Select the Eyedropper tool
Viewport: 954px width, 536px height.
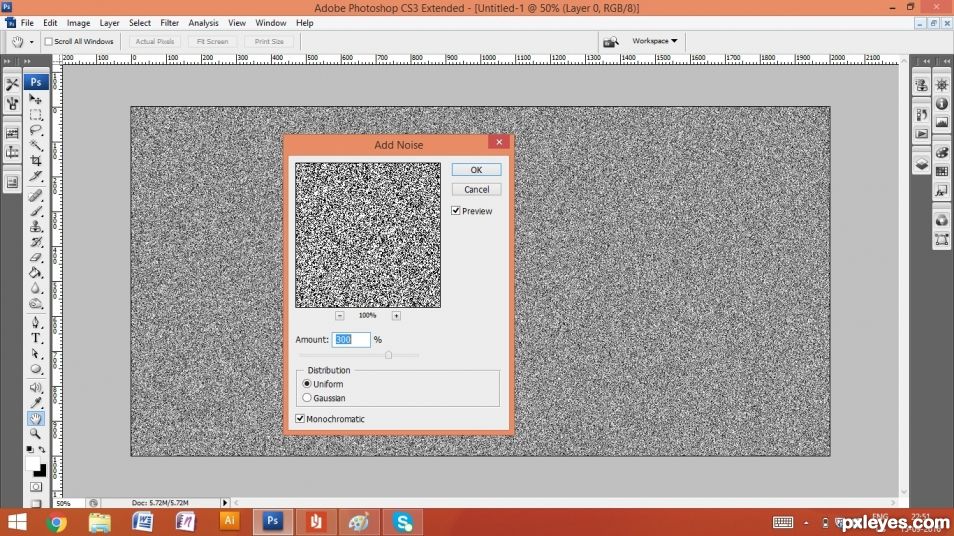click(x=36, y=403)
